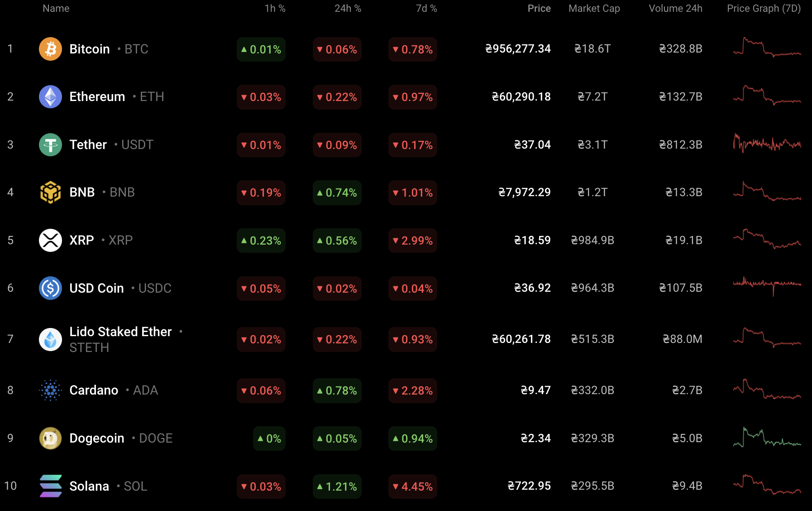Sort by the 7d % column header
Screen dimensions: 812x511
426,9
